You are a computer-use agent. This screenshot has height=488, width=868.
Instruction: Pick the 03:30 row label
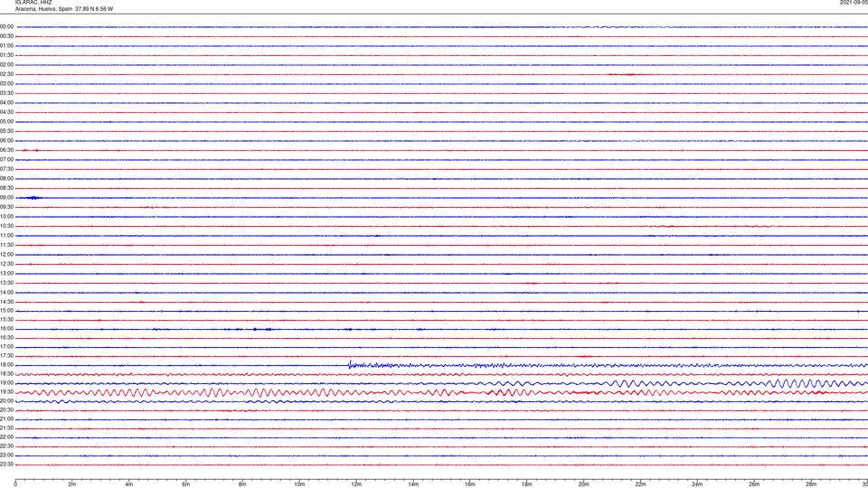tap(6, 93)
